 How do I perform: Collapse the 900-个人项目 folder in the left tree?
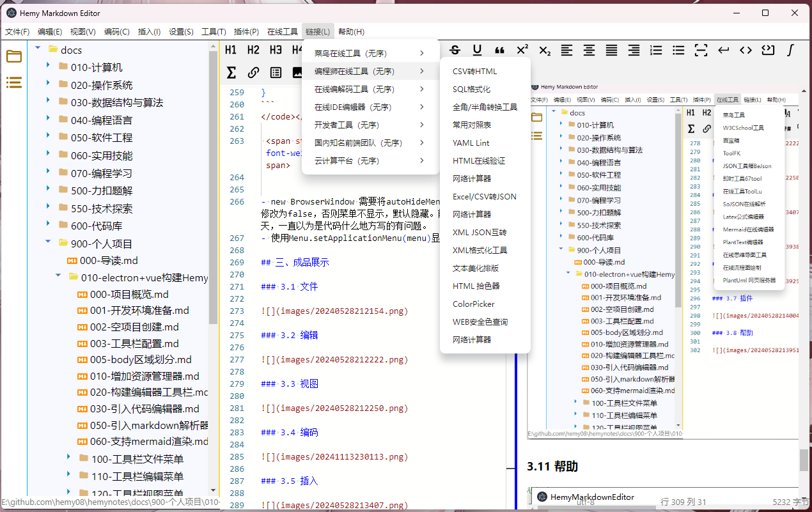point(48,242)
